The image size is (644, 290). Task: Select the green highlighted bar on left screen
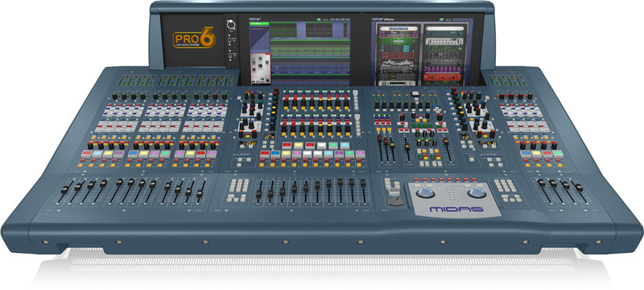258,24
